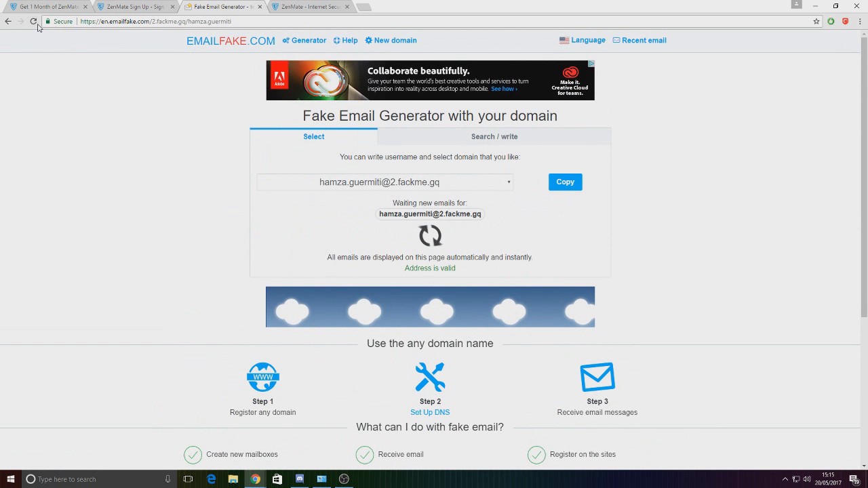Open a new browser tab button
868x488 pixels.
point(363,7)
